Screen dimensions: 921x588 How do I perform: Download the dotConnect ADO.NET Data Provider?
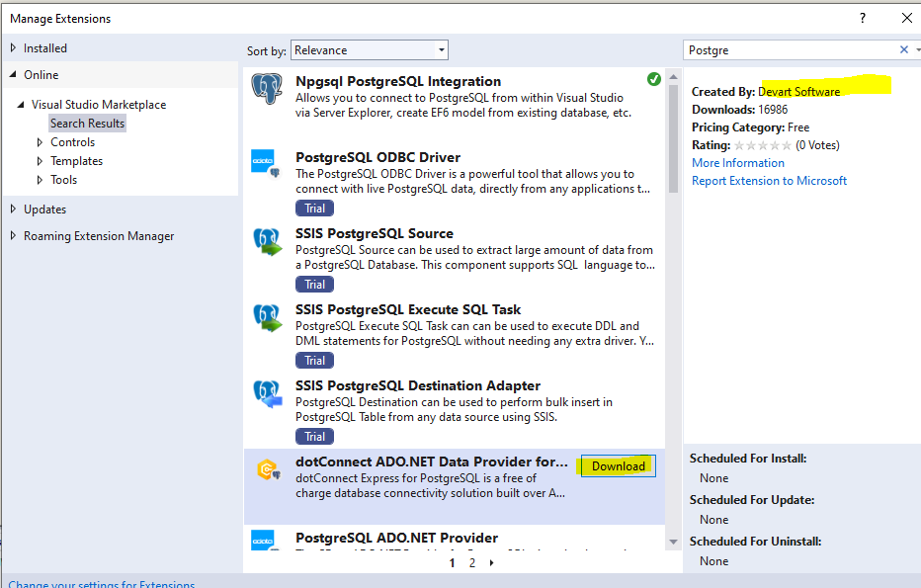618,465
